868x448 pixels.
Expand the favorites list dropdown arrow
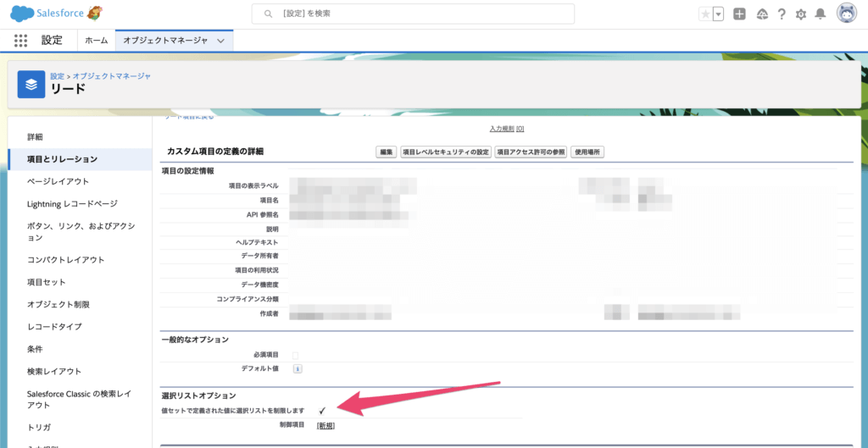click(x=719, y=14)
